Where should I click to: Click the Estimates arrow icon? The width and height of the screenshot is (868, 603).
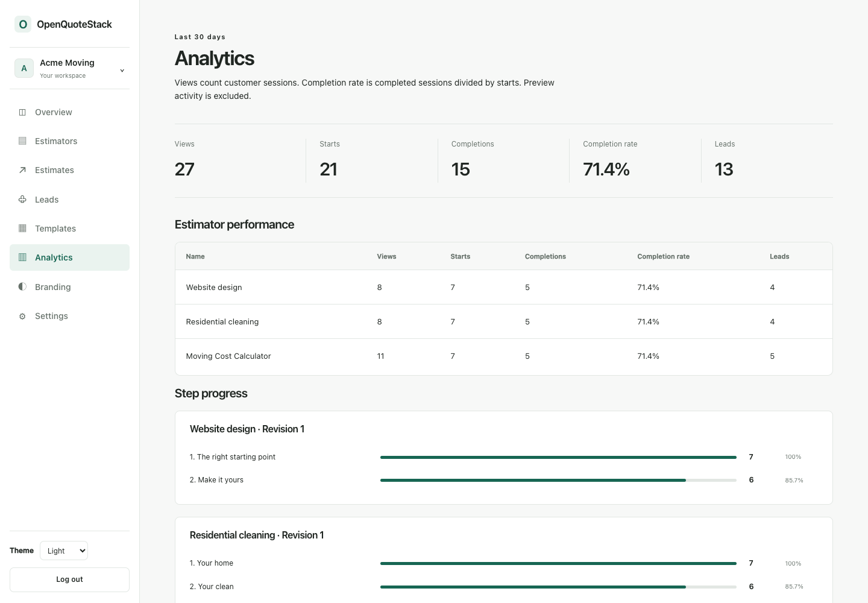point(22,170)
